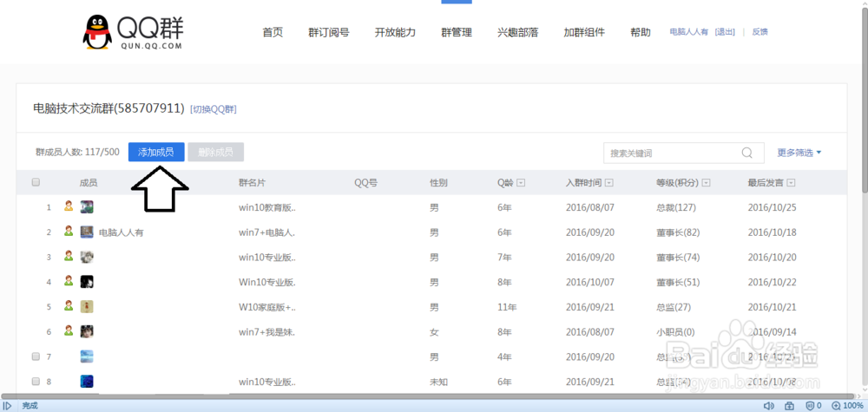The width and height of the screenshot is (868, 412).
Task: Open avatar of member row 7
Action: click(x=86, y=356)
